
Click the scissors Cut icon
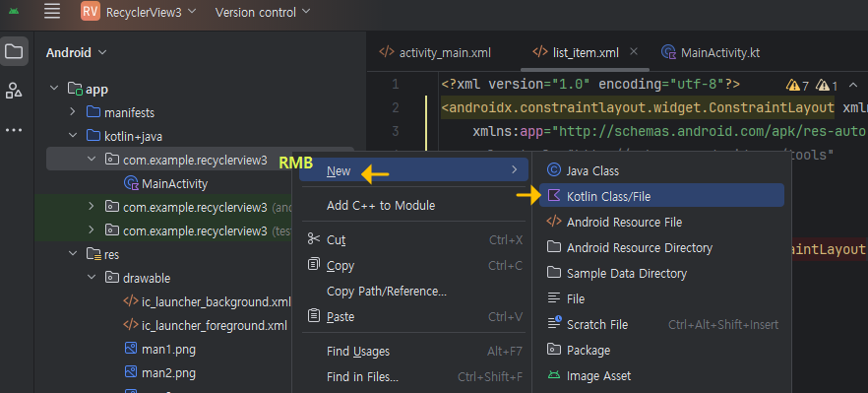(x=314, y=239)
